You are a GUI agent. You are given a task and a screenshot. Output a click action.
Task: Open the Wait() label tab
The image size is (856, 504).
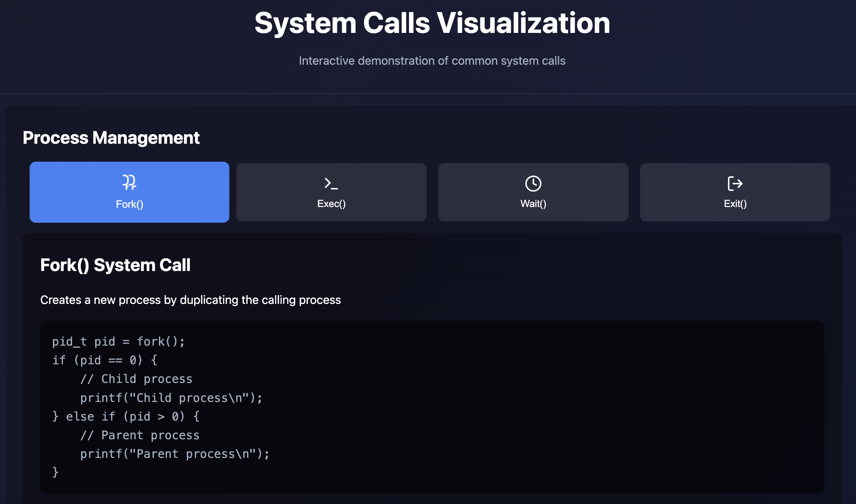[533, 204]
